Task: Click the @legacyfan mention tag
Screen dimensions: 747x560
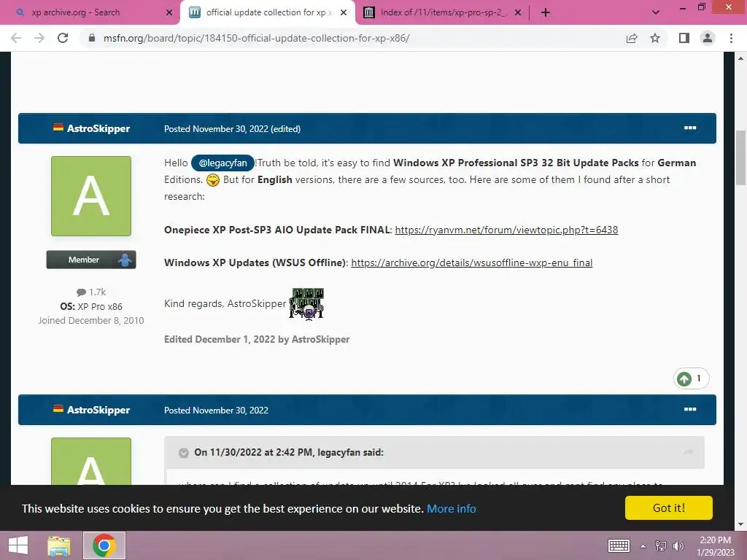Action: pyautogui.click(x=222, y=163)
